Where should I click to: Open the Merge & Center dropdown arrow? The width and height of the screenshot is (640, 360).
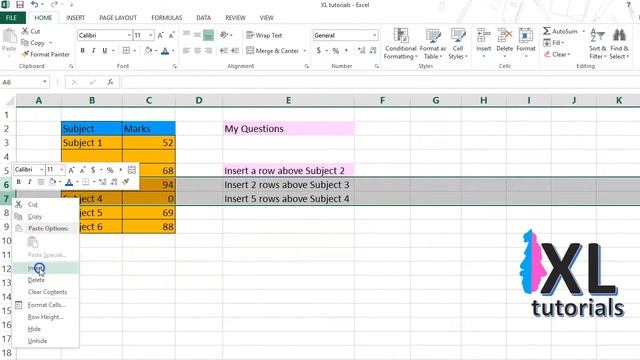(304, 51)
